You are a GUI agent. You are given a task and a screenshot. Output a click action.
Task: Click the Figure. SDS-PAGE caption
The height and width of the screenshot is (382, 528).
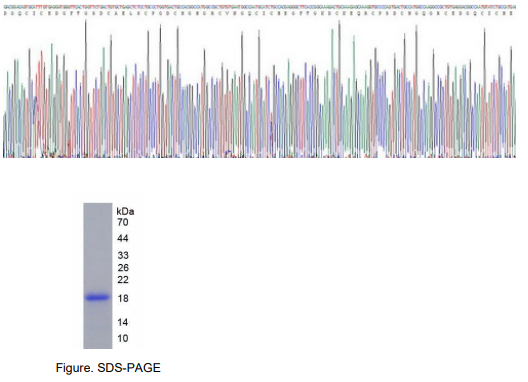tap(108, 368)
